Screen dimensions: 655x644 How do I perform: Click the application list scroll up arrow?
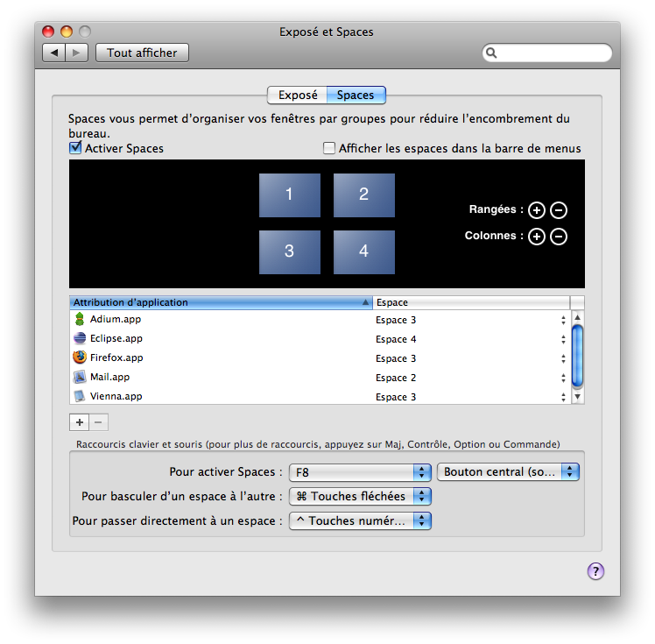577,317
